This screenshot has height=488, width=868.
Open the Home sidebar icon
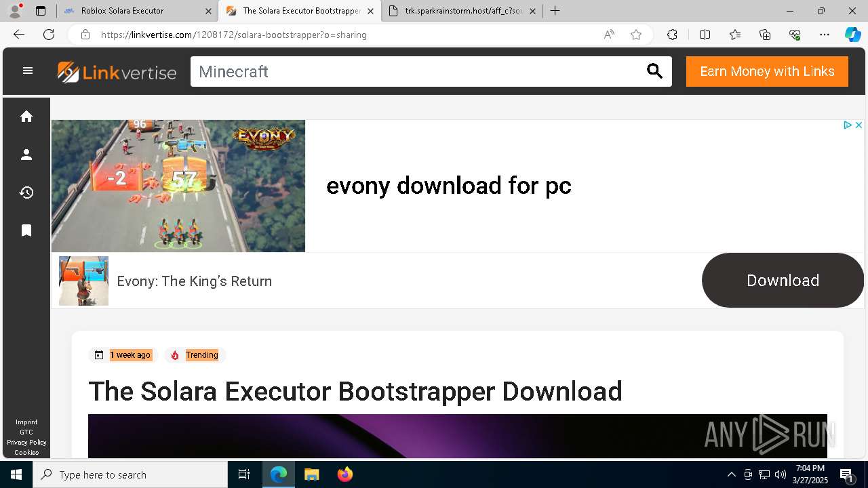26,117
